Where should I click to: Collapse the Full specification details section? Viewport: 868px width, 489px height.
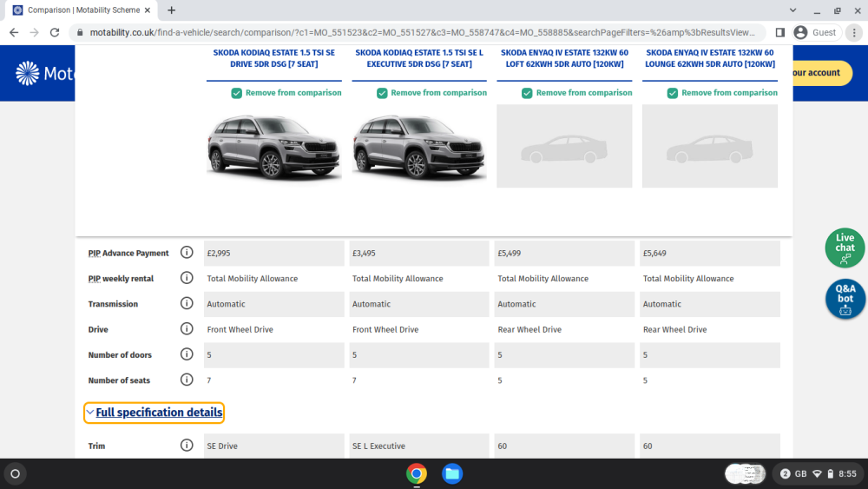pyautogui.click(x=154, y=413)
